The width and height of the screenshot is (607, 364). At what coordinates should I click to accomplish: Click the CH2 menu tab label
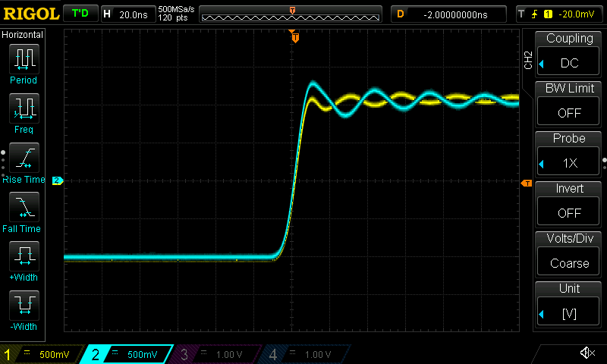coord(528,60)
